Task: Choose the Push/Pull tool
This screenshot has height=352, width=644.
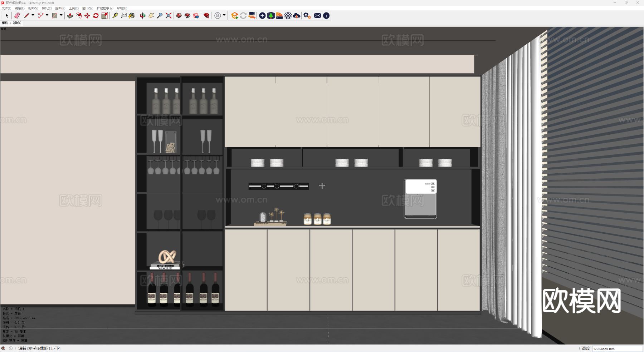Action: click(70, 15)
